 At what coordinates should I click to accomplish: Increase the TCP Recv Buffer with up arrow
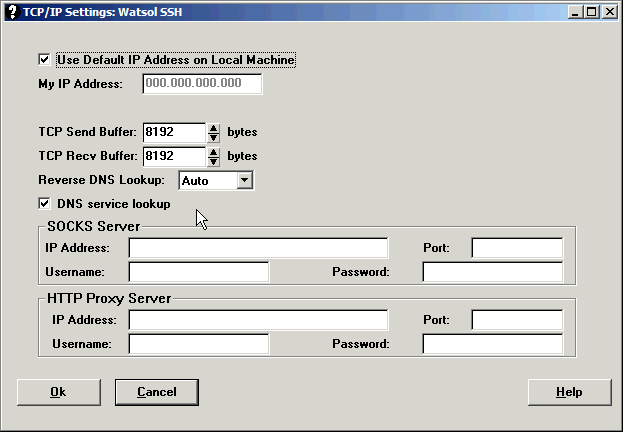tap(213, 151)
